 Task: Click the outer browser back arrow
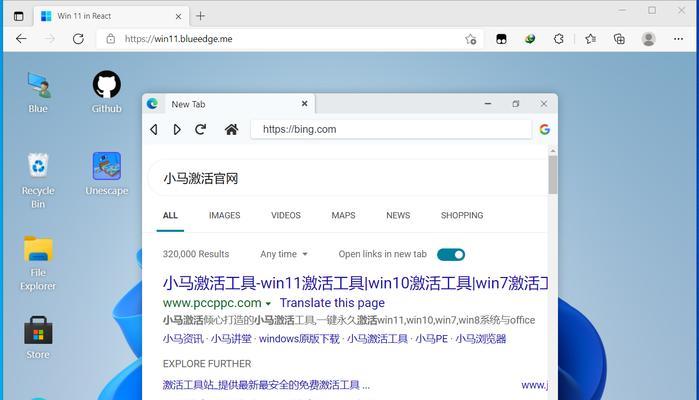[x=21, y=39]
